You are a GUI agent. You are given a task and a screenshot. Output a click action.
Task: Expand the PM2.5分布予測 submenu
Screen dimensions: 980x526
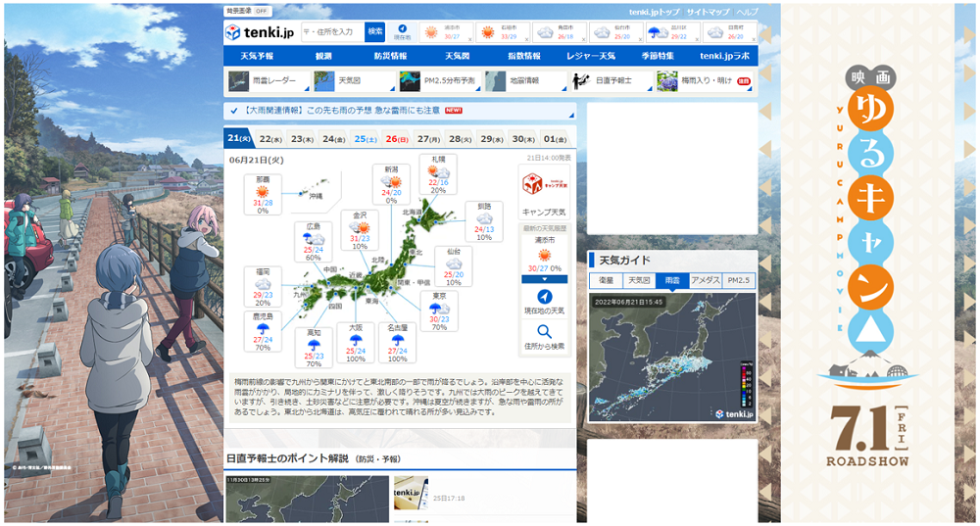pos(477,89)
